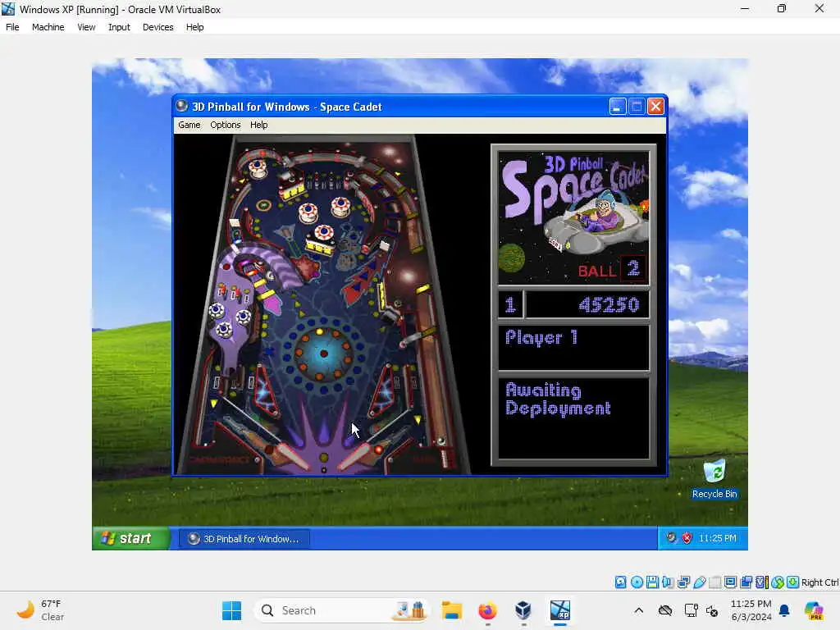Viewport: 840px width, 630px height.
Task: Show hidden tray icons chevron
Action: coord(638,610)
